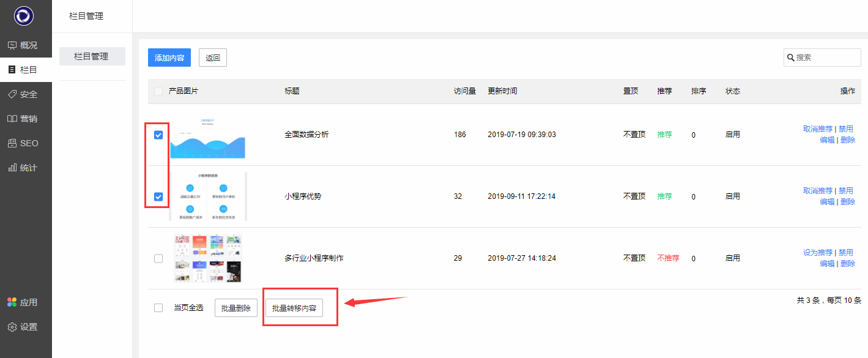Select the 栏目管理 submenu item

[92, 56]
